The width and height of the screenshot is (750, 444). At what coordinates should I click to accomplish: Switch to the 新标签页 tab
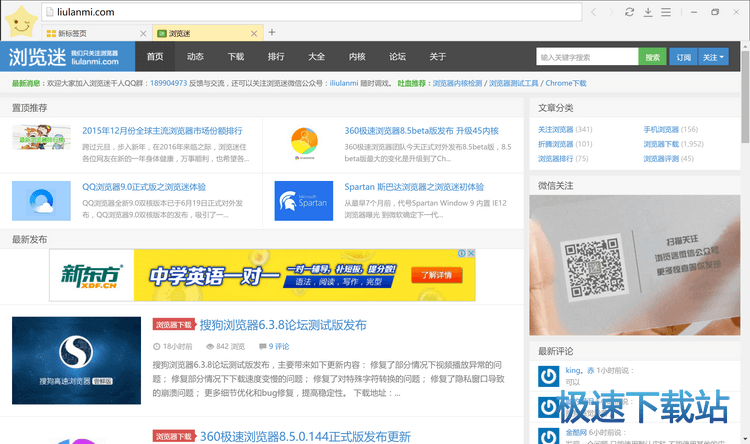(97, 33)
